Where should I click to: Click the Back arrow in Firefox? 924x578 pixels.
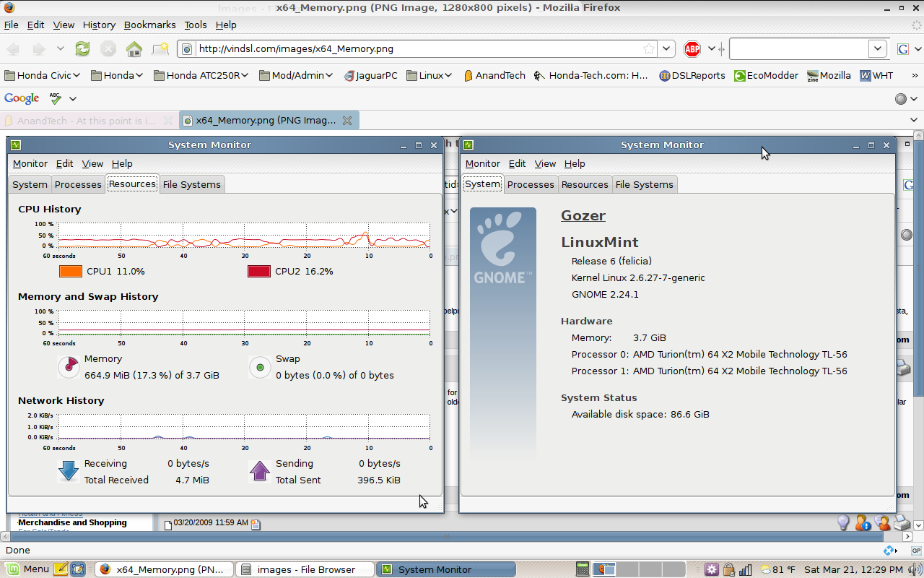[13, 49]
